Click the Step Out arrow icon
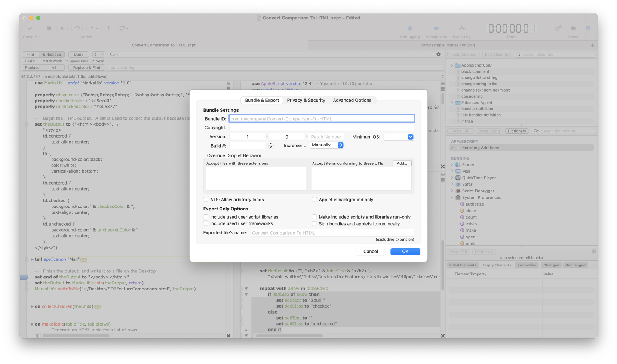 click(109, 28)
